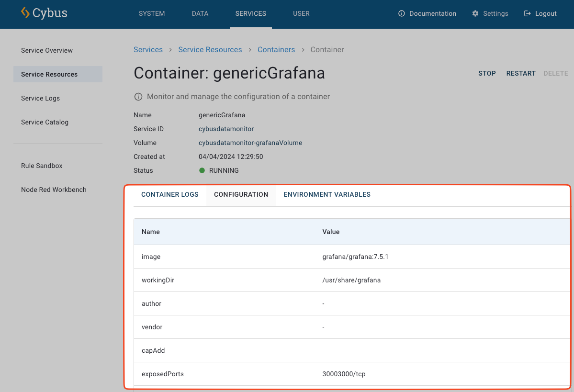Open Node Red Workbench in sidebar

54,190
